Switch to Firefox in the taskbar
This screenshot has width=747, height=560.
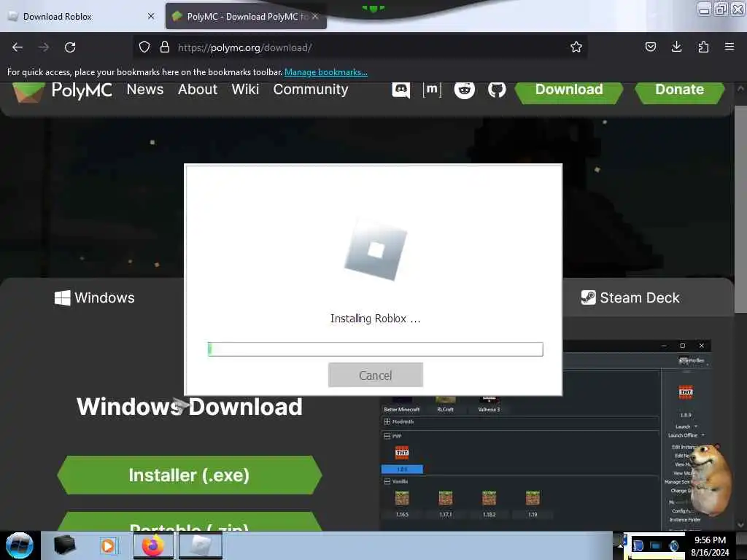click(x=153, y=545)
